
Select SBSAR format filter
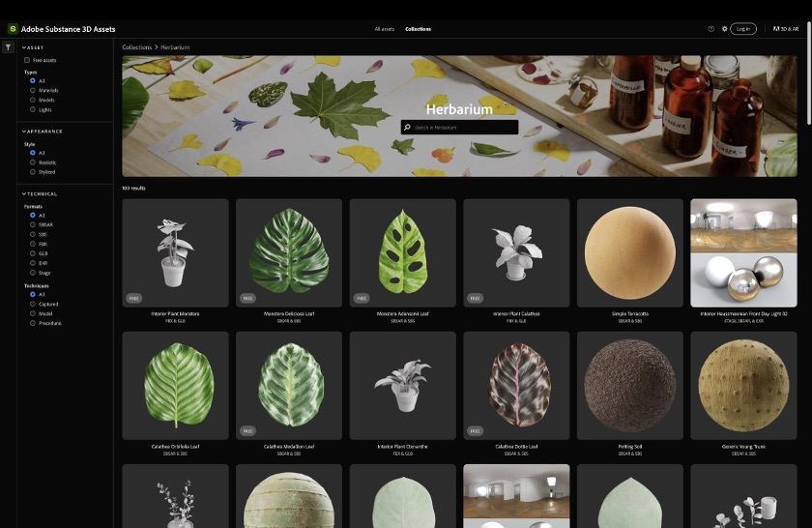coord(33,225)
